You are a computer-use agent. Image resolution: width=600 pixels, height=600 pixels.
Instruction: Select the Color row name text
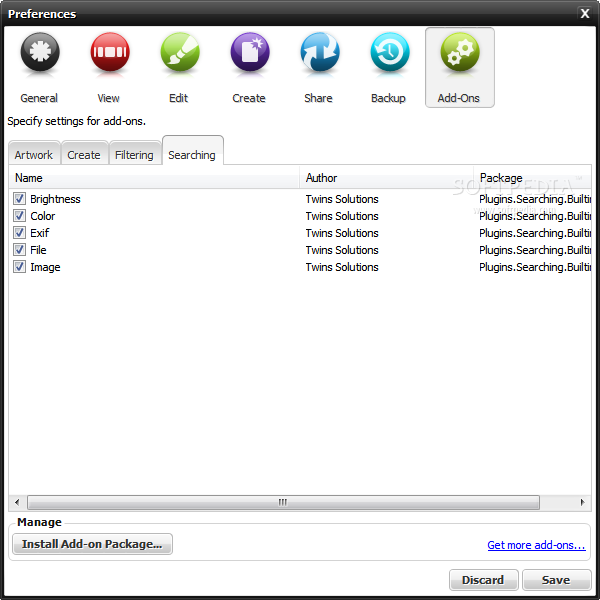[x=42, y=216]
